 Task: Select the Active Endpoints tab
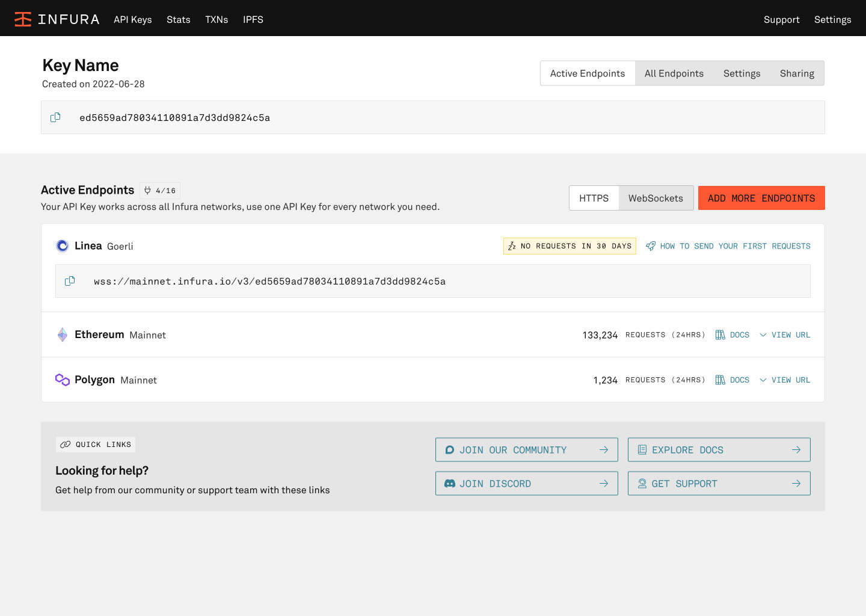(588, 73)
